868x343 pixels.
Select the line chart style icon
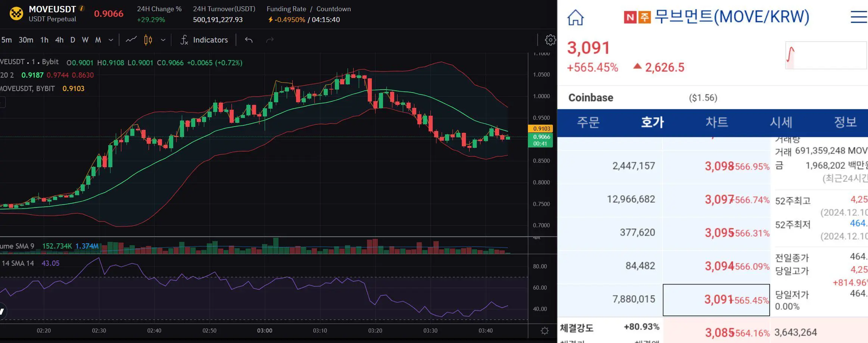(x=131, y=40)
